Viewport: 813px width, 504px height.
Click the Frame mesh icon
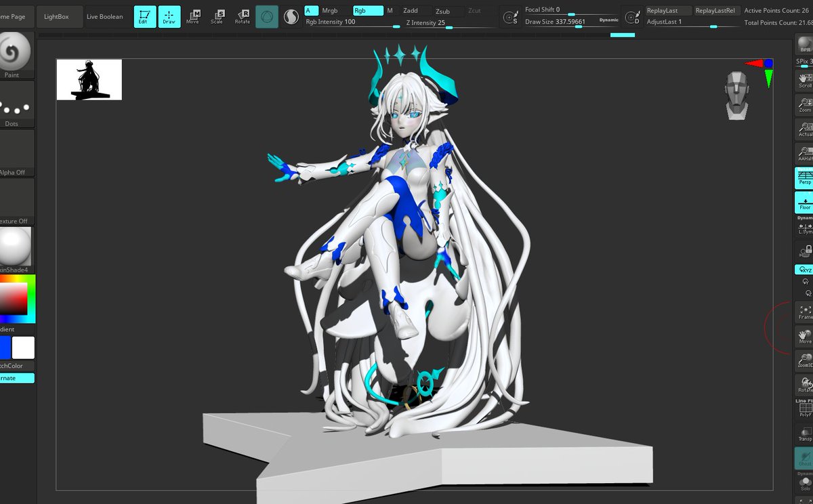[x=805, y=312]
